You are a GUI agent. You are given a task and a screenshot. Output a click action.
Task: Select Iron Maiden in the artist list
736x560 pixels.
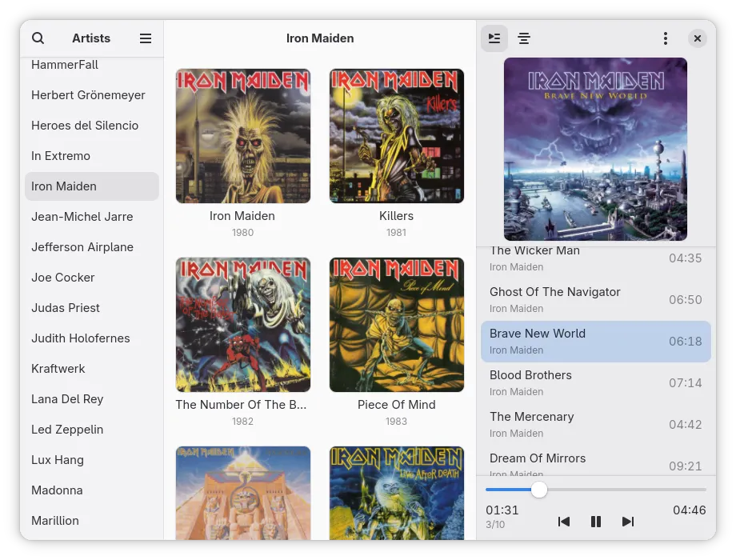[92, 186]
